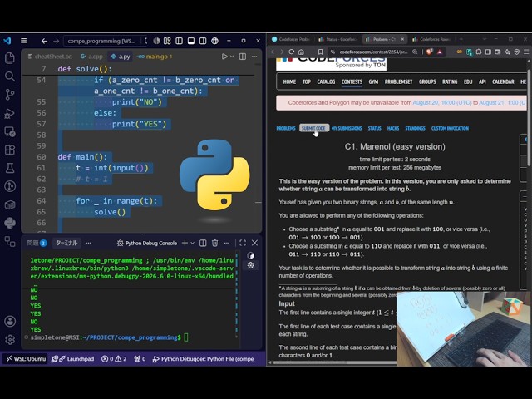Open the STANDINGS contest tab
The height and width of the screenshot is (399, 532).
coord(415,128)
